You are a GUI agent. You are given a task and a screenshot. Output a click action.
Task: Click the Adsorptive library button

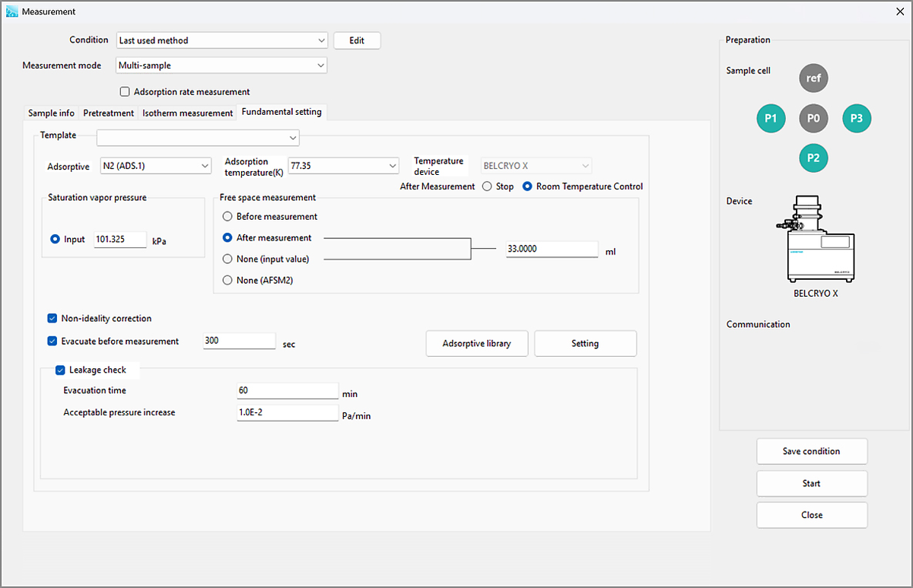tap(476, 344)
